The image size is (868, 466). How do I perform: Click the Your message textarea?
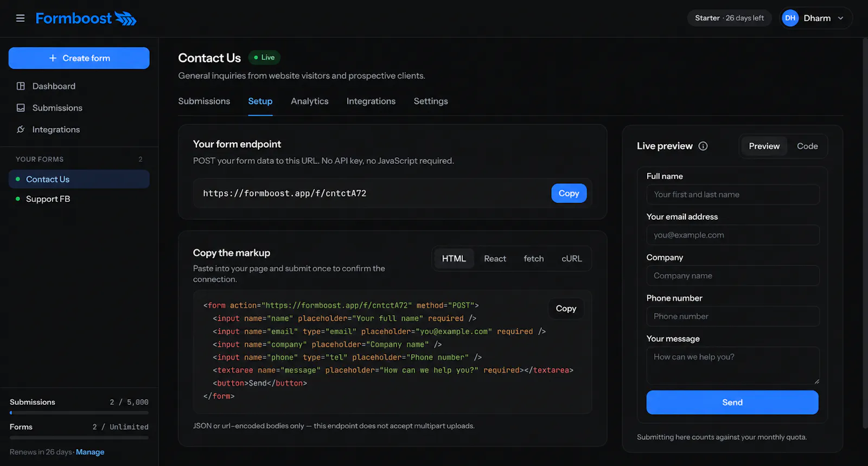732,366
